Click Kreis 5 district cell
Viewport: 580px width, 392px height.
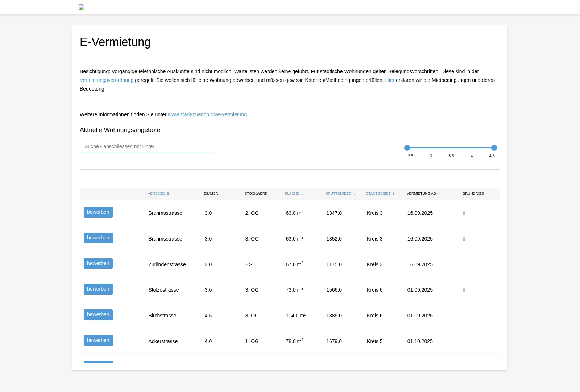click(375, 341)
